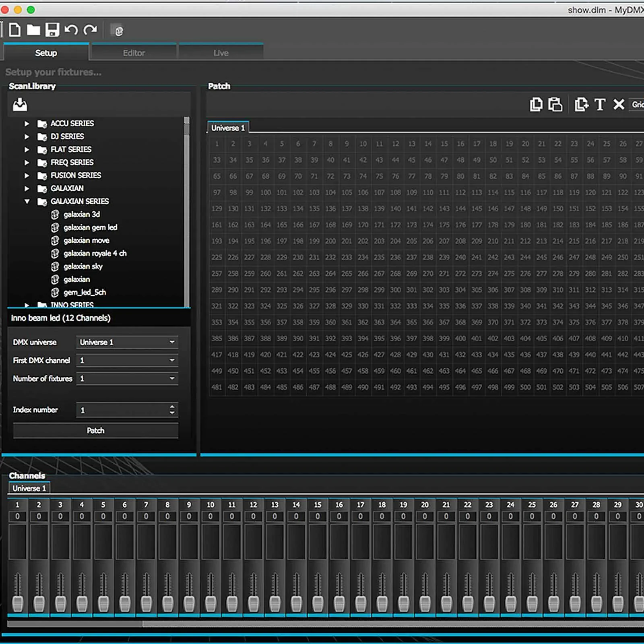Image resolution: width=644 pixels, height=644 pixels.
Task: Select galaxian royale 4 ch fixture
Action: [x=95, y=253]
